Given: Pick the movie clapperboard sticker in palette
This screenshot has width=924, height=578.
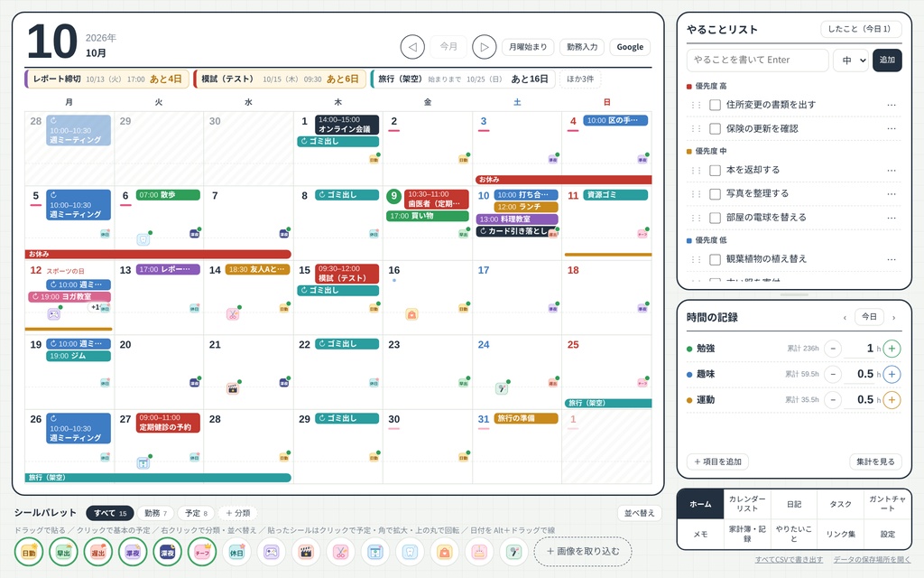Looking at the screenshot, I should point(306,553).
